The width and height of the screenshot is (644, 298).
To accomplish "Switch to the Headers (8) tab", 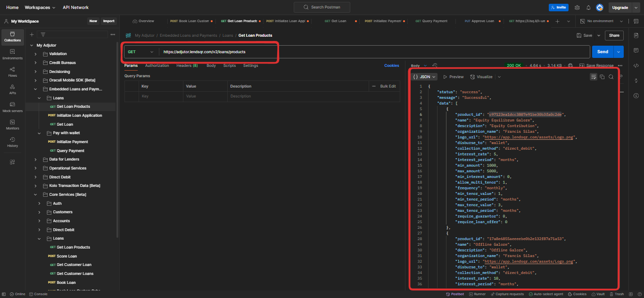I will tap(187, 65).
